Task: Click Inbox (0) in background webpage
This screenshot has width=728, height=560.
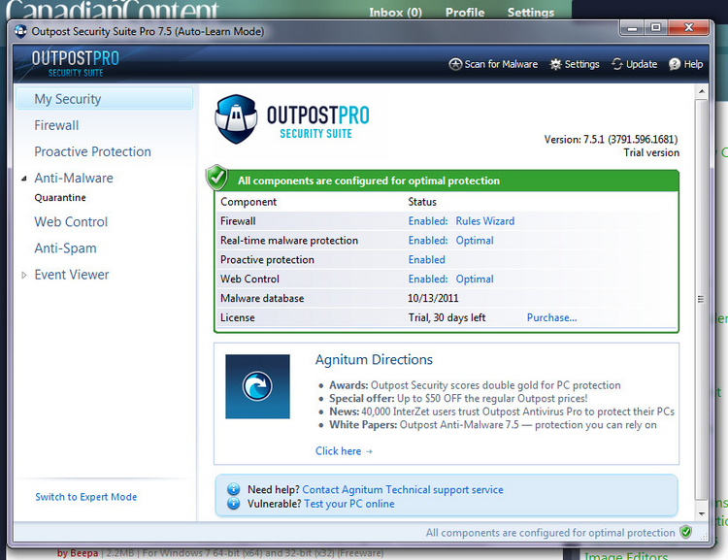Action: (396, 13)
